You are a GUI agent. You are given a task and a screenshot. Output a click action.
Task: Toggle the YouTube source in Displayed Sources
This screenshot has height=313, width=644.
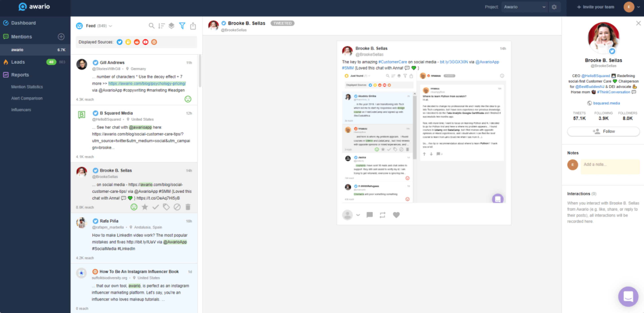pyautogui.click(x=146, y=42)
